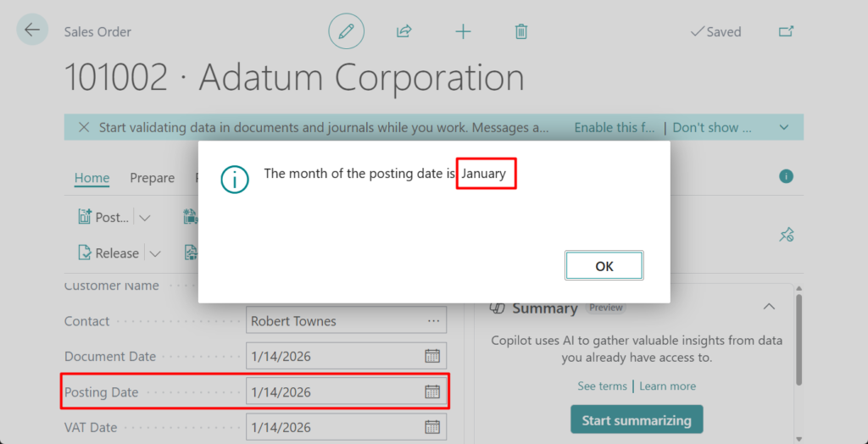868x444 pixels.
Task: Click the trash delete icon
Action: pos(521,31)
